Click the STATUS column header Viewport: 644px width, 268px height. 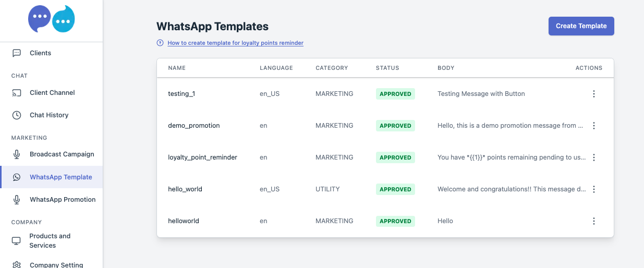point(387,68)
